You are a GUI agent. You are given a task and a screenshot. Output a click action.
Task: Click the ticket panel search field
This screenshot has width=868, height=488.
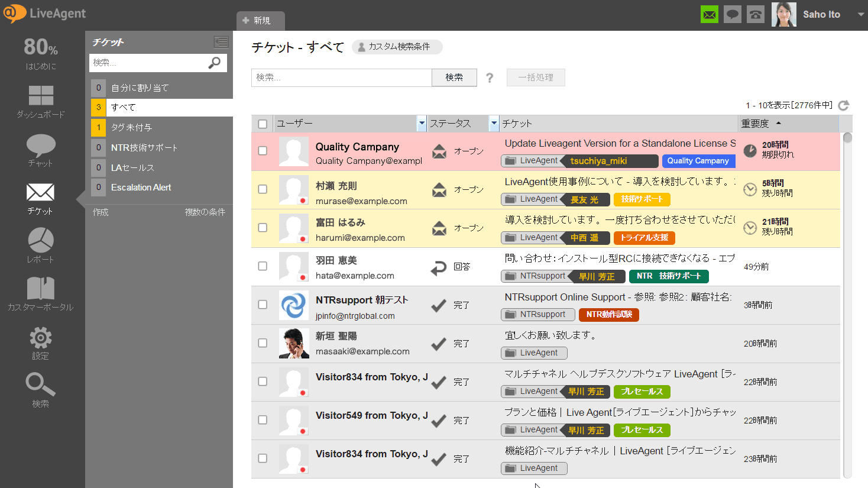click(x=149, y=63)
